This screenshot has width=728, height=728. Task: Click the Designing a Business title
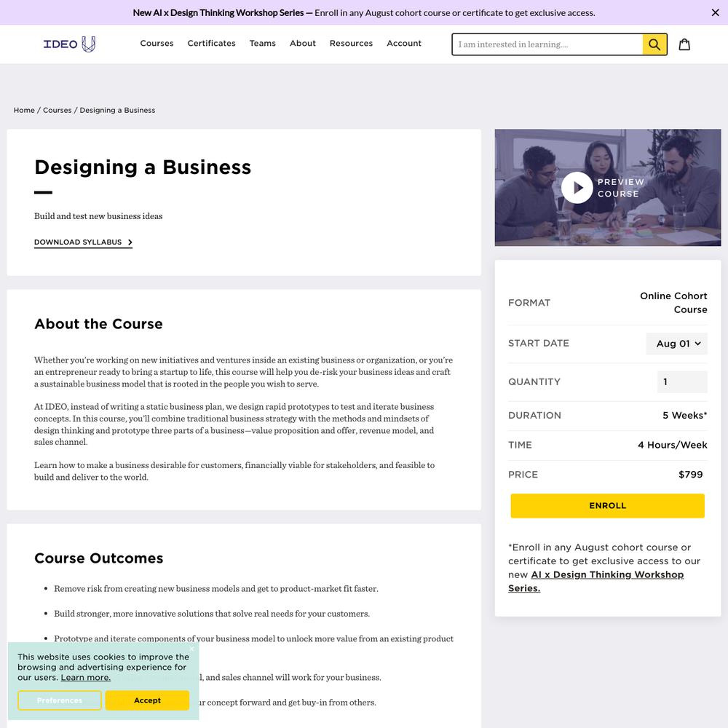(x=143, y=167)
